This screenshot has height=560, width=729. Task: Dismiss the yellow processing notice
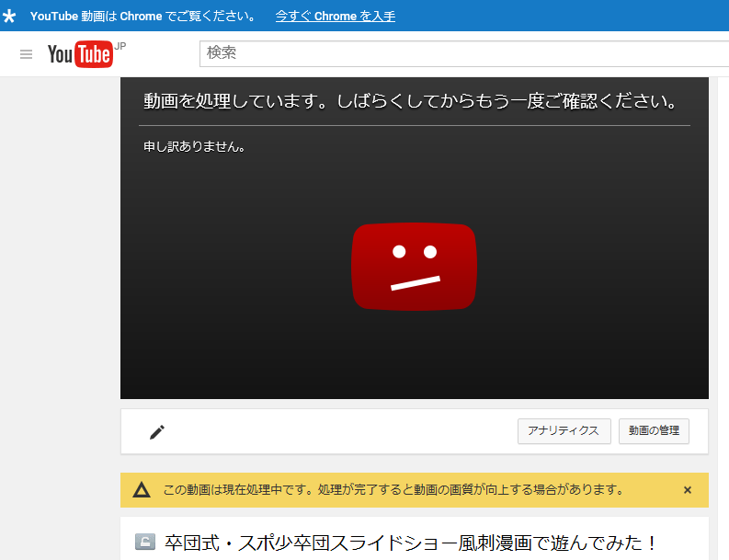688,490
